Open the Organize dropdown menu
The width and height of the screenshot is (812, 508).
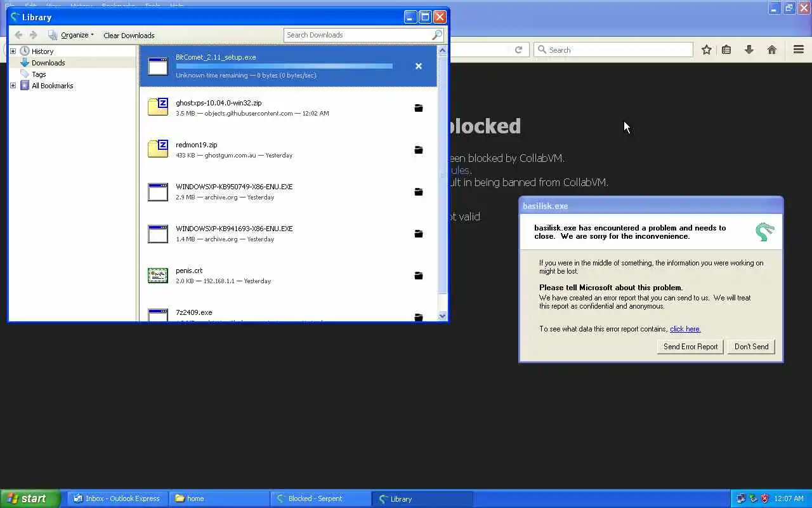72,35
